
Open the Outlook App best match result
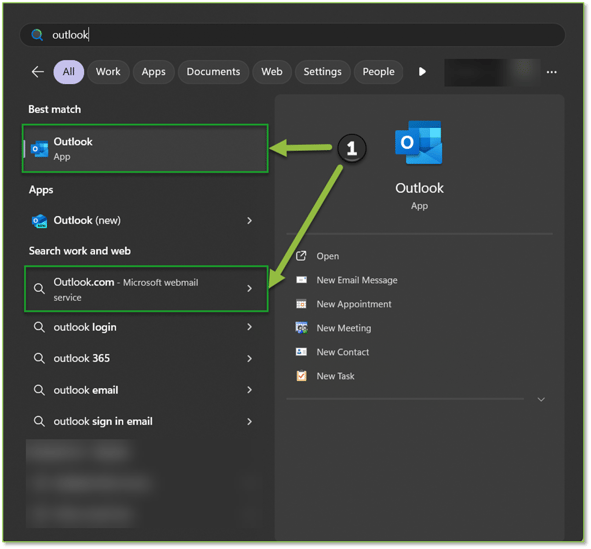[x=145, y=148]
